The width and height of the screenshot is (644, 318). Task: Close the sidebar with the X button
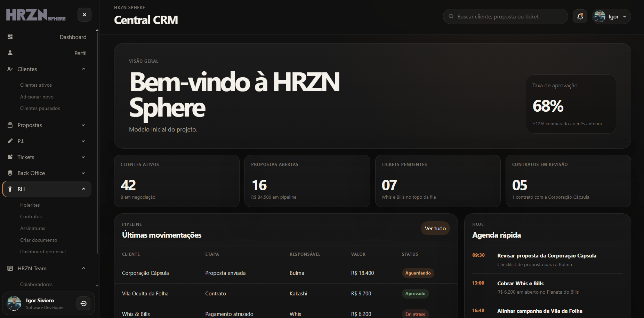click(84, 15)
